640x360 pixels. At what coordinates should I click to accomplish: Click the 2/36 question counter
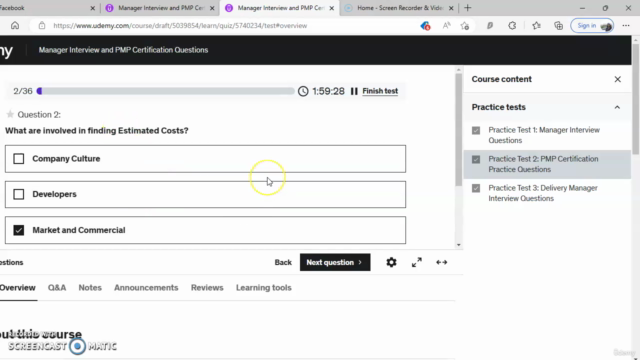click(x=23, y=91)
